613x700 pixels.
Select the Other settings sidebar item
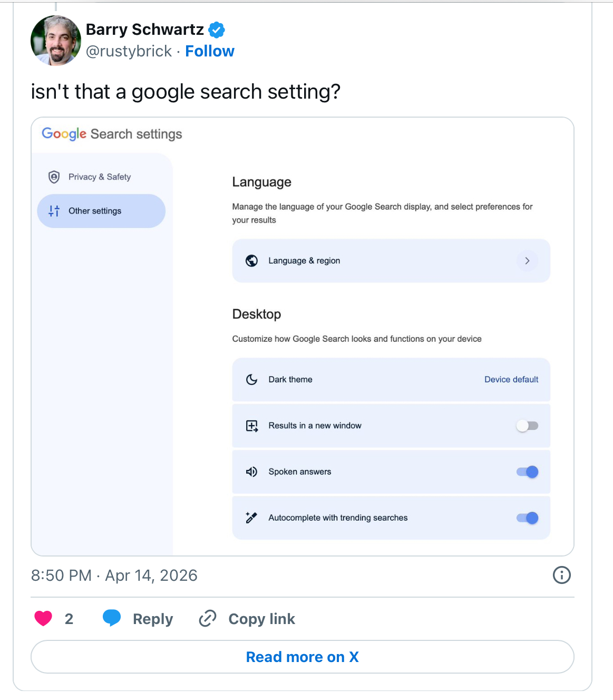click(101, 210)
